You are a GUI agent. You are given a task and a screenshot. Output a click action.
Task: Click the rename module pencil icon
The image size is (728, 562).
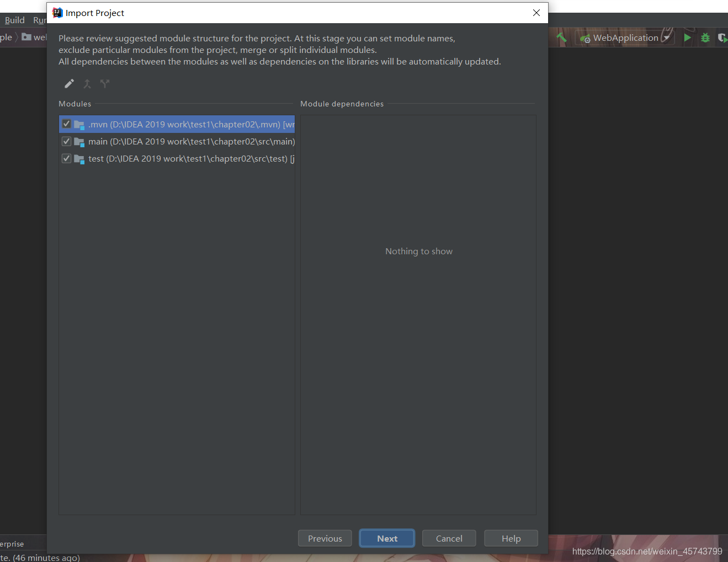coord(69,84)
